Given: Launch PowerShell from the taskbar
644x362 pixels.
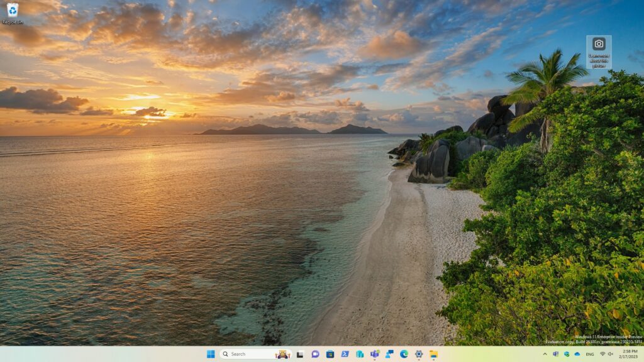Looking at the screenshot, I should (x=345, y=354).
